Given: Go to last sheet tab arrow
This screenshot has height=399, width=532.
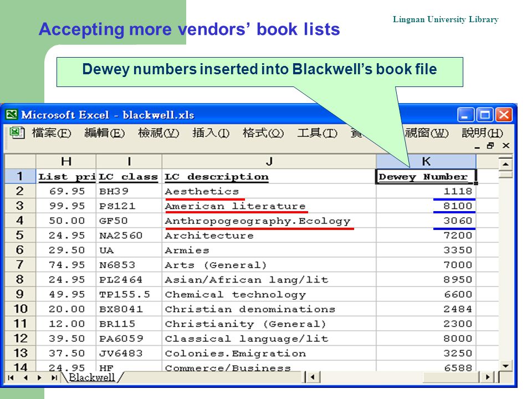Looking at the screenshot, I should (x=54, y=377).
